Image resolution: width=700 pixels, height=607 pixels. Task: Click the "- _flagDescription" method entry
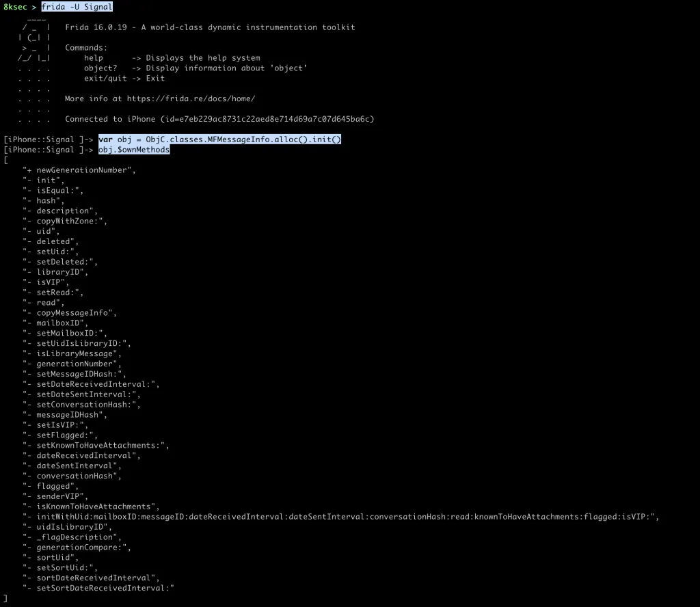(72, 537)
